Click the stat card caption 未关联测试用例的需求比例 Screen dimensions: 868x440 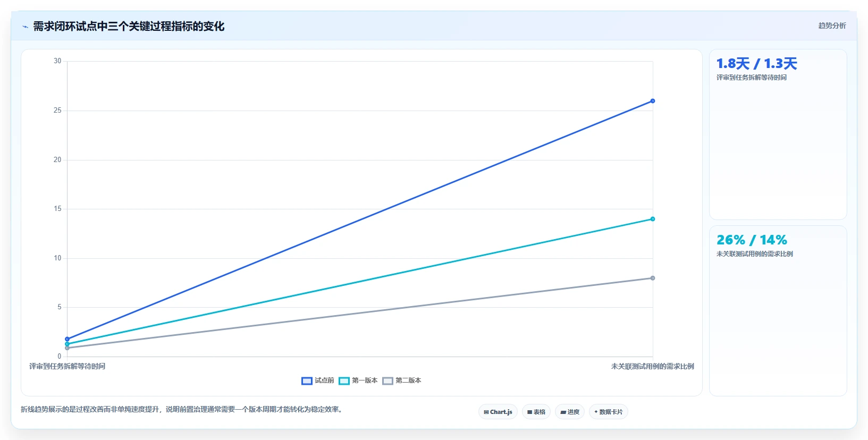[754, 254]
